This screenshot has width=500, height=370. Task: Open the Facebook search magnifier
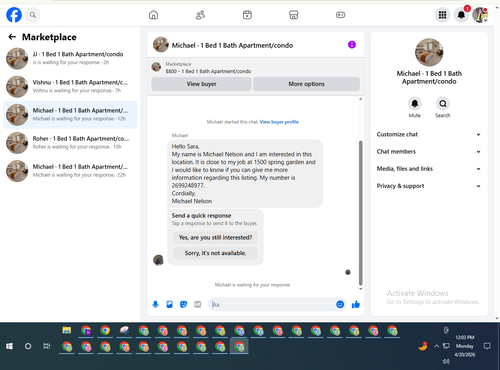coord(33,15)
